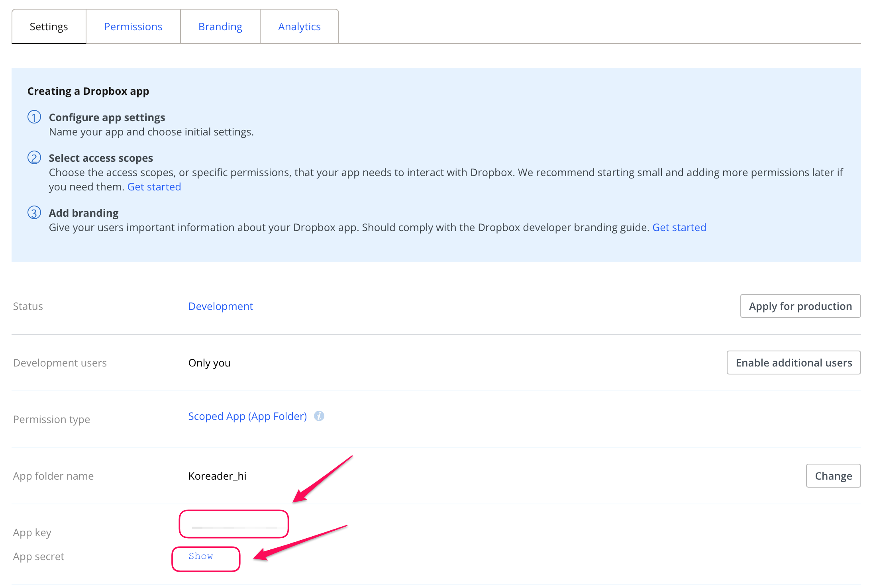Click the Configure app settings heading
Screen dimensions: 871x588
click(107, 117)
